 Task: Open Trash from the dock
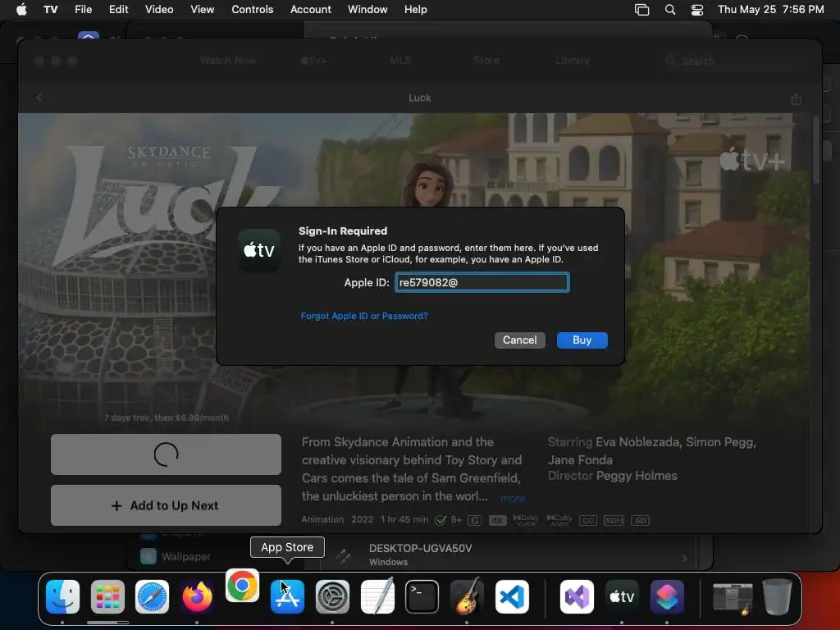[778, 597]
